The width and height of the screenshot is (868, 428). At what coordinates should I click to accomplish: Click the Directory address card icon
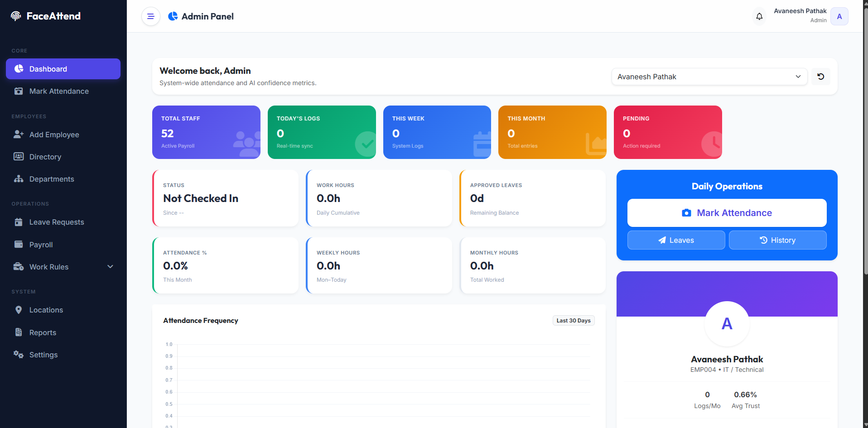click(x=19, y=157)
